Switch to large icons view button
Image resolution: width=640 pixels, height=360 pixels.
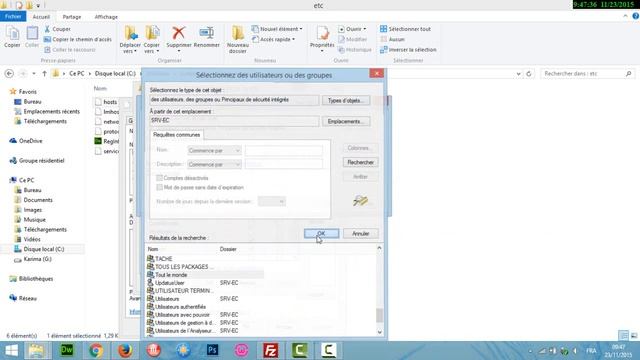click(634, 336)
